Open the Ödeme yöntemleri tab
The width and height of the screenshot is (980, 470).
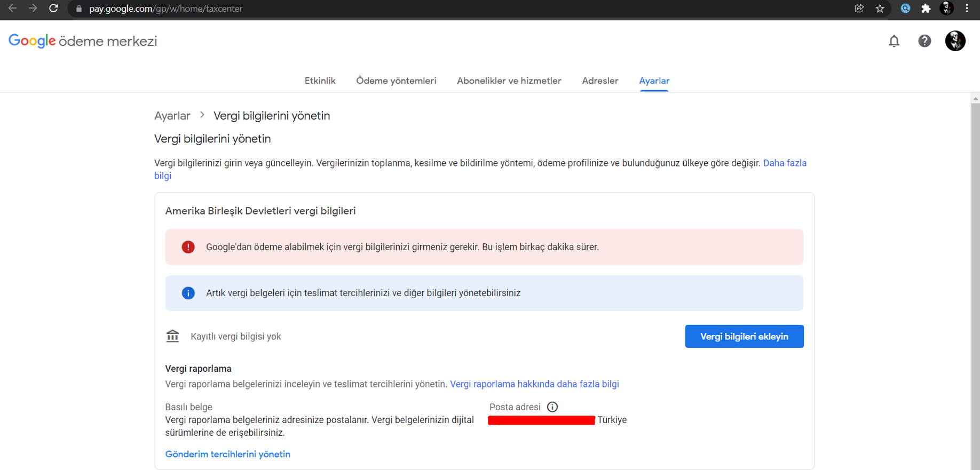coord(396,81)
